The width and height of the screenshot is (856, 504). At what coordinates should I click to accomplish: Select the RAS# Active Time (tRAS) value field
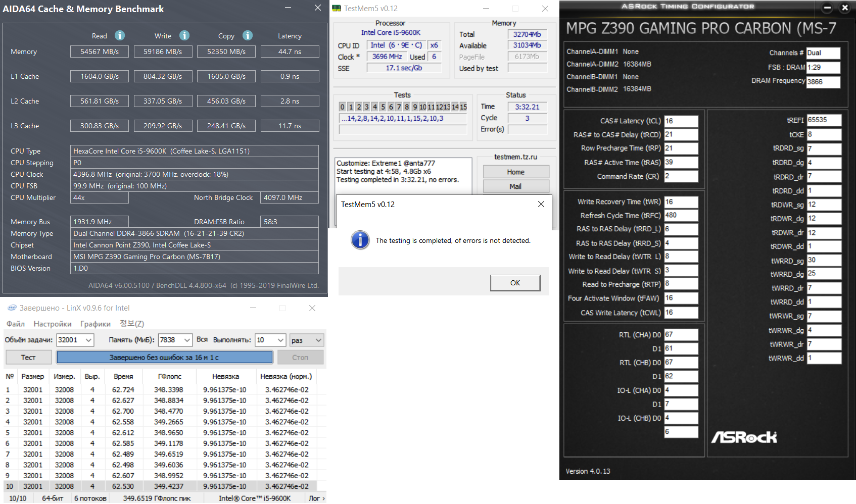[x=681, y=163]
